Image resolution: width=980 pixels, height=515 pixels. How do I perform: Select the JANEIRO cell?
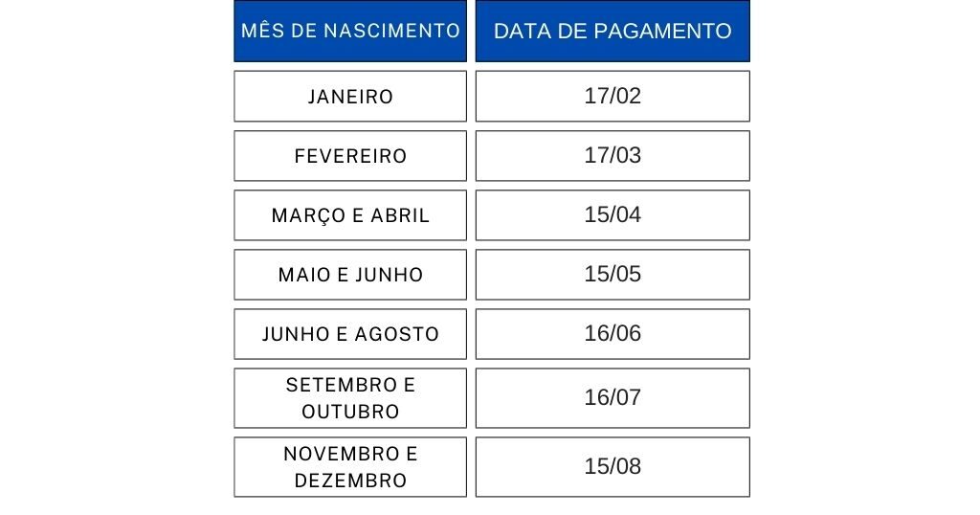[350, 97]
